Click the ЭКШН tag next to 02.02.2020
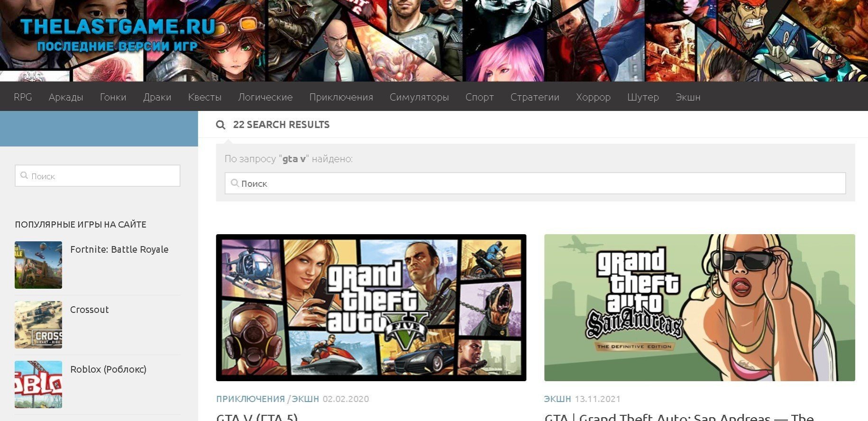 [305, 399]
